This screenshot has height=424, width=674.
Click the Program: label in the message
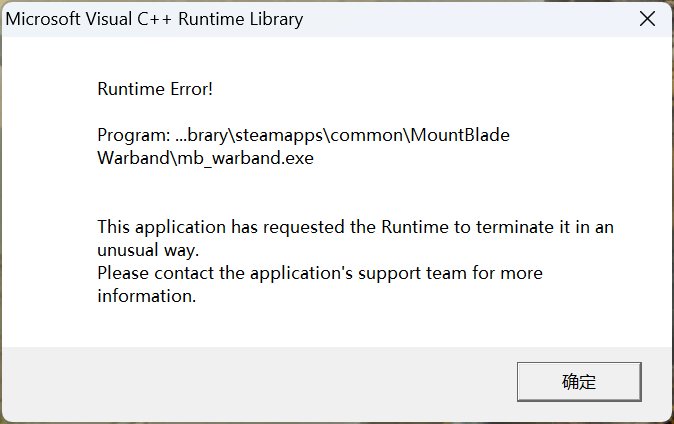click(134, 135)
